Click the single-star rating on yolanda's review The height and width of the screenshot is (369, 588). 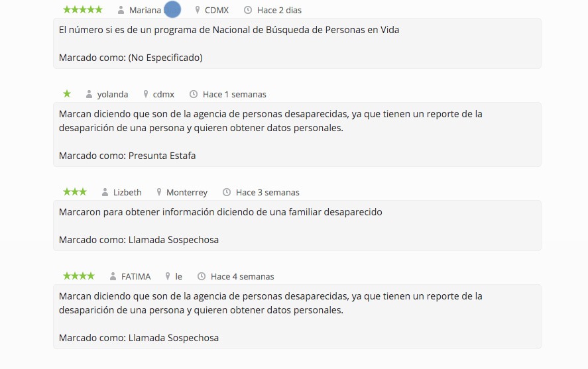67,94
